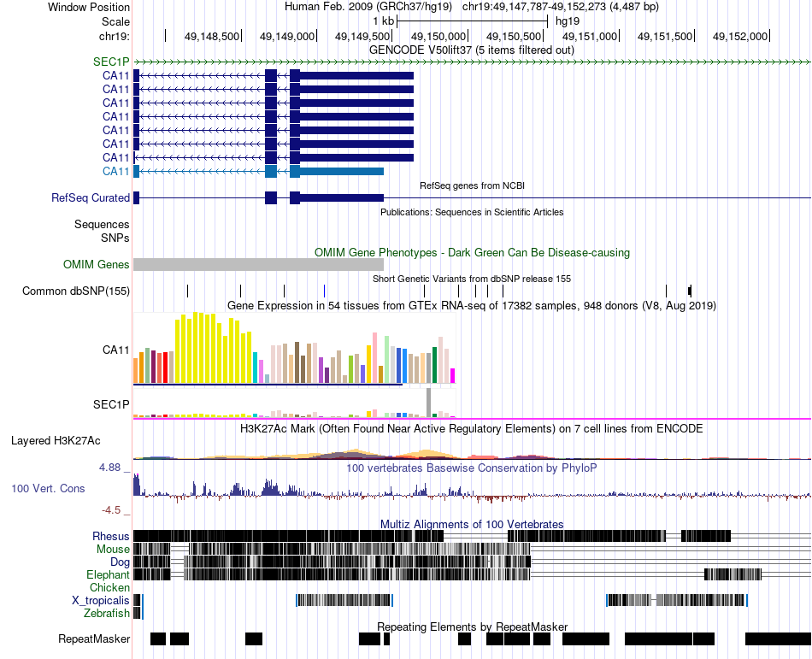Click the magenta bar ending the CA11 chart
Viewport: 812px width, 659px height.
click(x=453, y=376)
